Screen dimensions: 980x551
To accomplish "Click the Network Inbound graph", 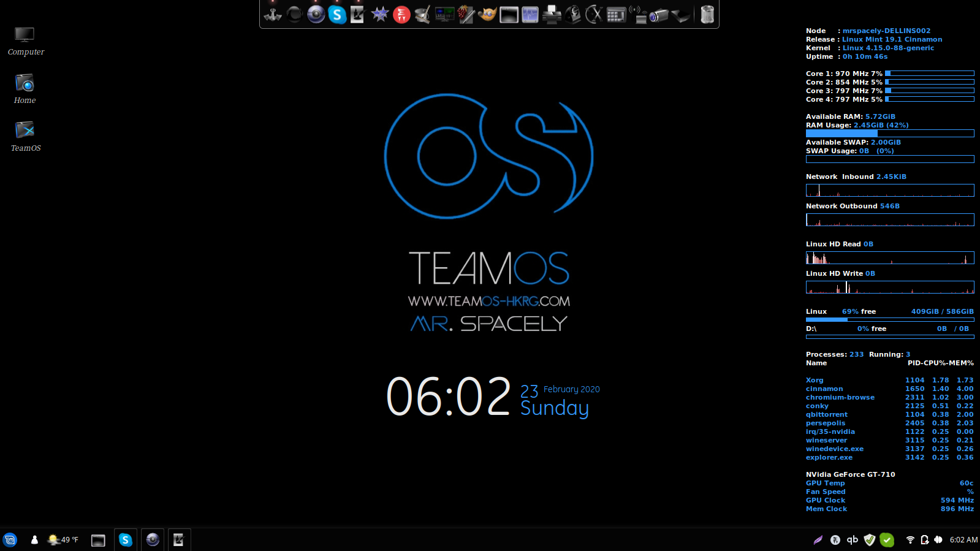I will tap(890, 191).
